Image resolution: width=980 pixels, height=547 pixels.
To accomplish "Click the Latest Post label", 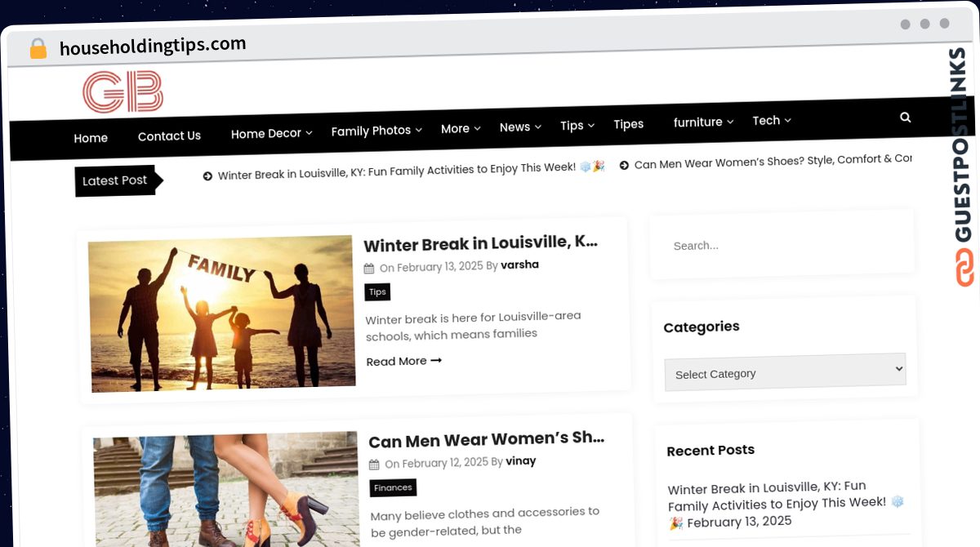I will (x=115, y=180).
